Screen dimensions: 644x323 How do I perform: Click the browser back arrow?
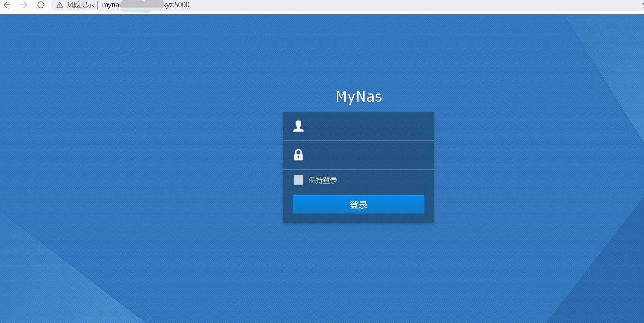(x=7, y=5)
